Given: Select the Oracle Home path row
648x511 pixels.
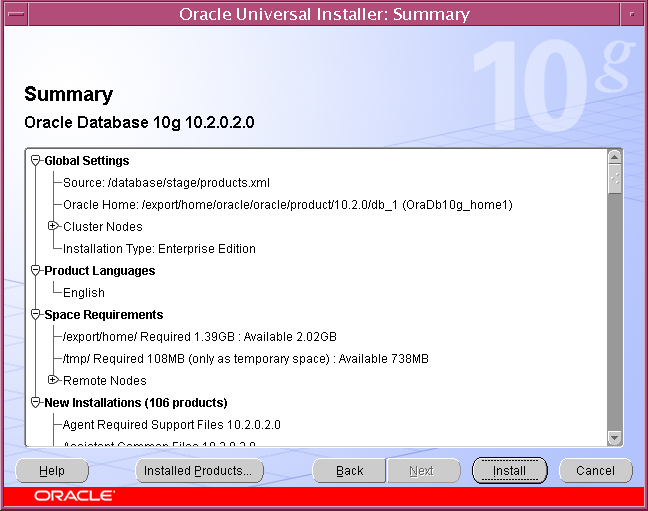Looking at the screenshot, I should (288, 205).
